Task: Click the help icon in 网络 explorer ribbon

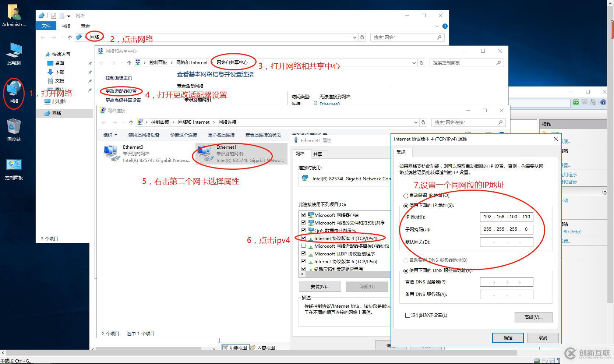Action: [445, 26]
